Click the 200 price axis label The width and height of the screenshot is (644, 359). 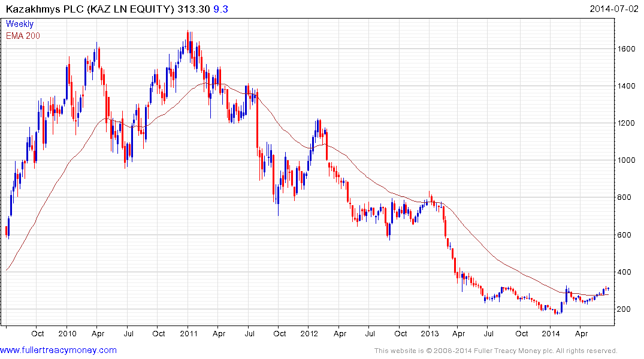[x=625, y=309]
